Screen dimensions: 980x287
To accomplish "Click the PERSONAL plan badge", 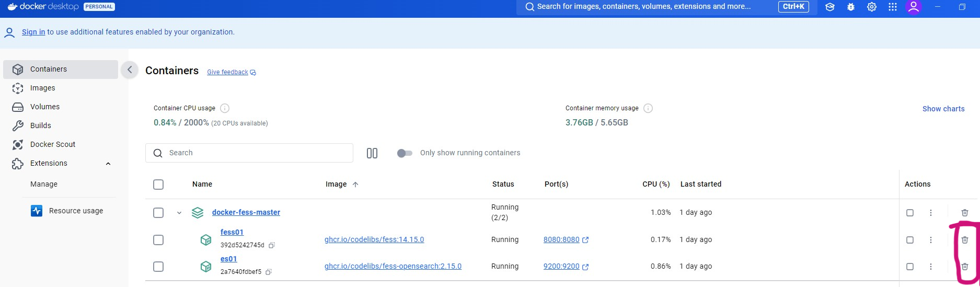I will coord(99,7).
